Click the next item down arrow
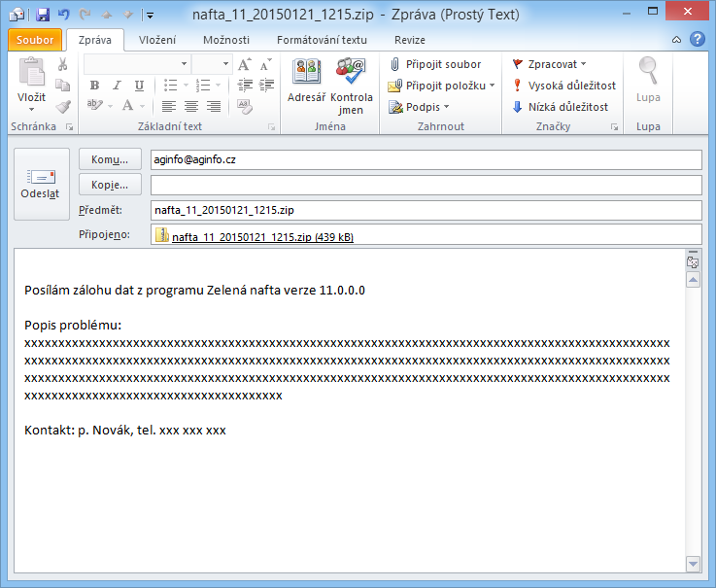 pos(128,16)
